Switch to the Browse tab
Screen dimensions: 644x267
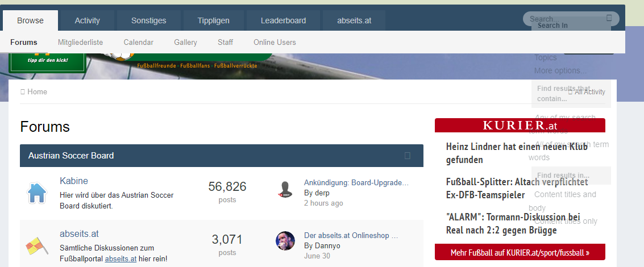click(30, 20)
